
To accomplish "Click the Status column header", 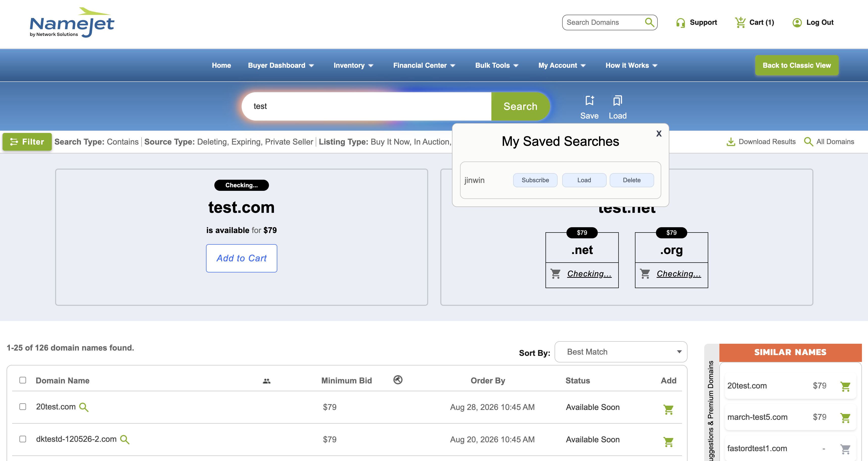I will pyautogui.click(x=578, y=381).
